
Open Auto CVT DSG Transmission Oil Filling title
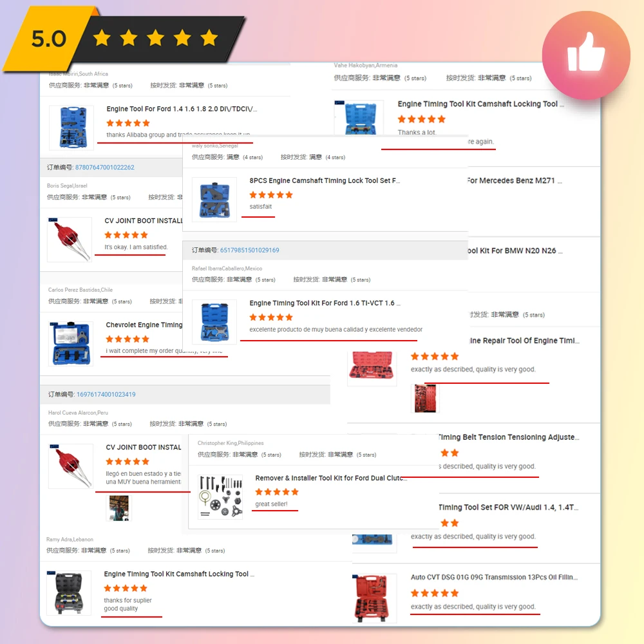494,577
